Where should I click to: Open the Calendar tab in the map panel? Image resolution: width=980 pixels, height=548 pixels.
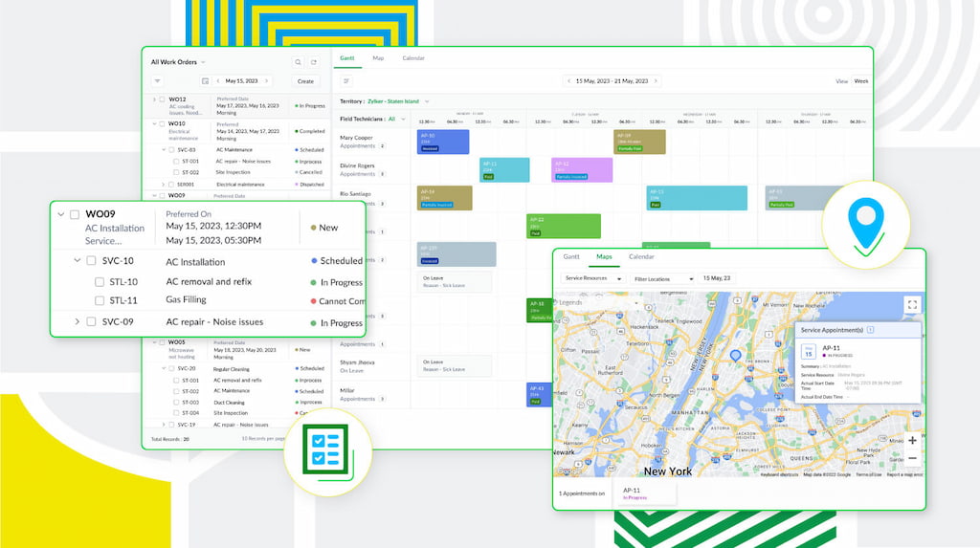pos(641,257)
